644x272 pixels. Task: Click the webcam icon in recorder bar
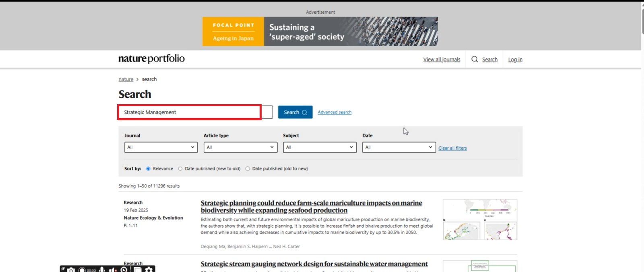(124, 270)
